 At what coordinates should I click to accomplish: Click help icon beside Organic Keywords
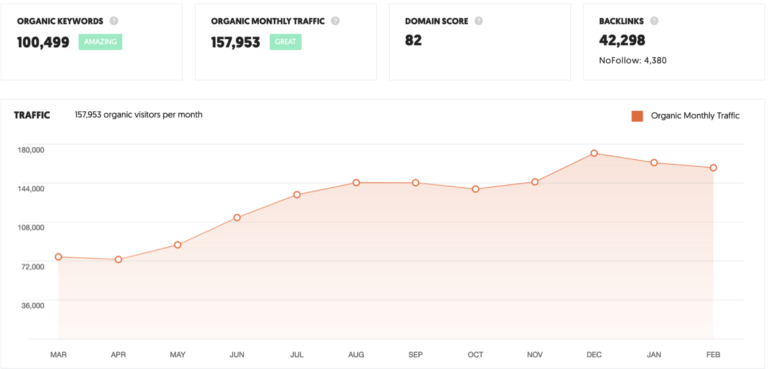pyautogui.click(x=114, y=21)
